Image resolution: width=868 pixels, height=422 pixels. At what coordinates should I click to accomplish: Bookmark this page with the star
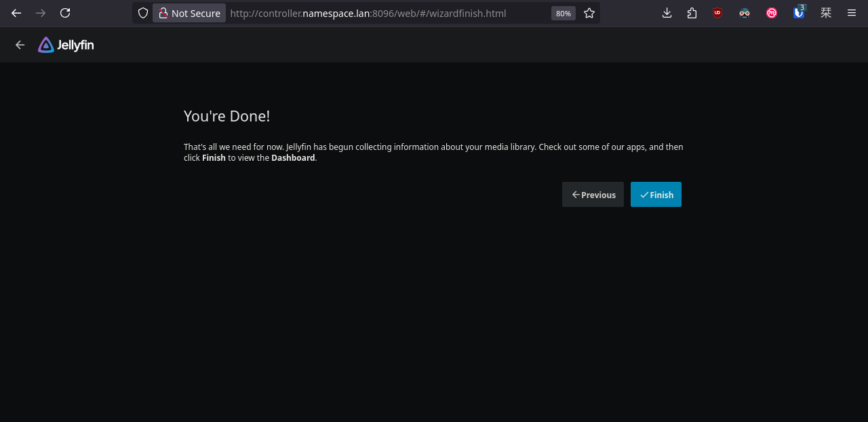pyautogui.click(x=589, y=13)
